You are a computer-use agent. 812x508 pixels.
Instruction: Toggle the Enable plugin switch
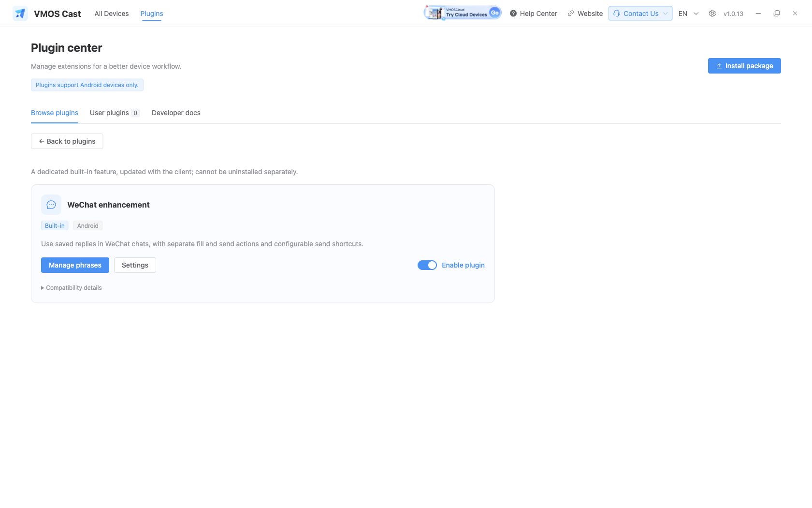point(427,265)
